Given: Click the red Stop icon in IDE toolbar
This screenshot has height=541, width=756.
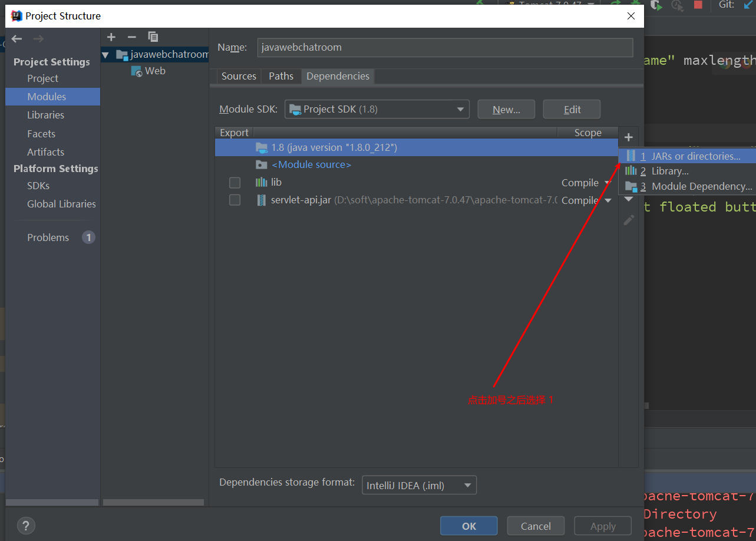Looking at the screenshot, I should click(698, 5).
